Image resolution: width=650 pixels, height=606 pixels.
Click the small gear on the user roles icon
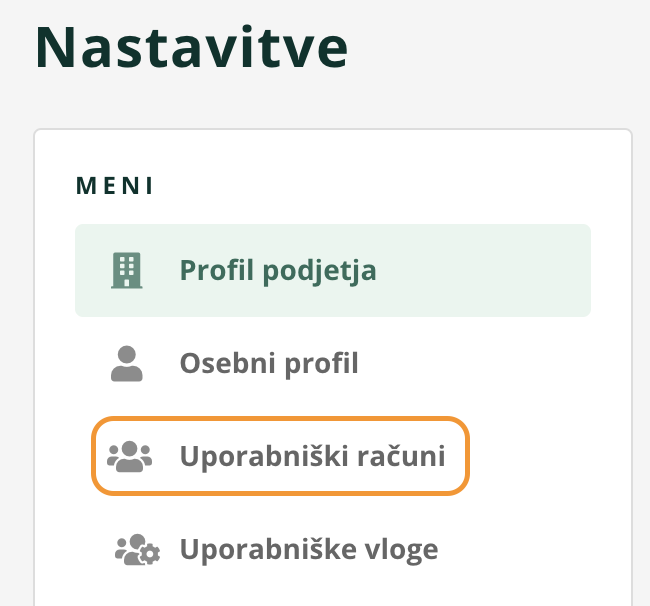[150, 555]
